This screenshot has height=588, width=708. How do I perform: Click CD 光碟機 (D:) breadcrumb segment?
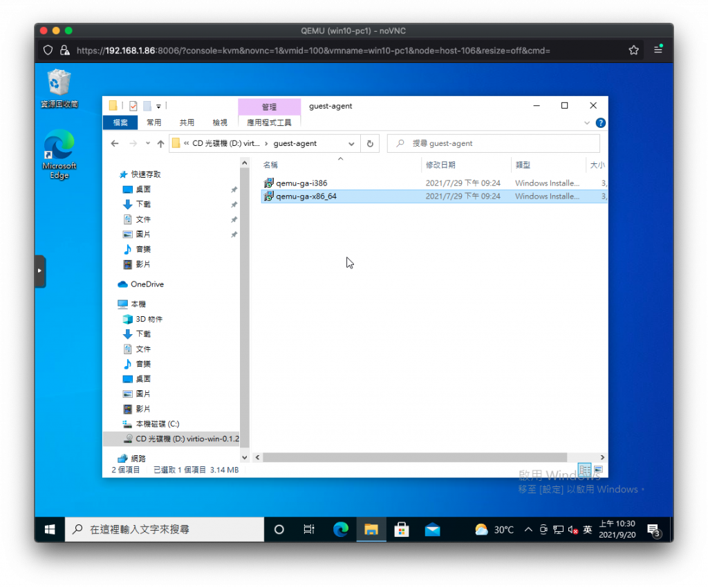pyautogui.click(x=226, y=144)
